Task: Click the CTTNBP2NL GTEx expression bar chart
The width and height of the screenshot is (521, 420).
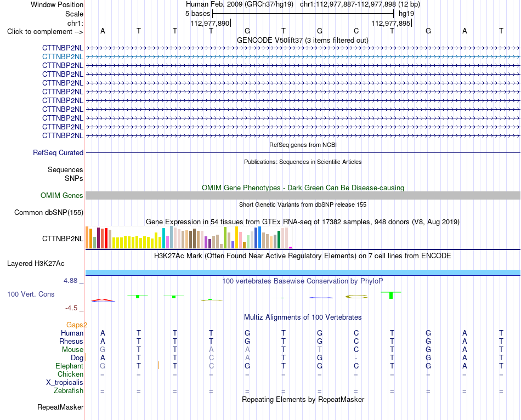Action: click(x=189, y=237)
